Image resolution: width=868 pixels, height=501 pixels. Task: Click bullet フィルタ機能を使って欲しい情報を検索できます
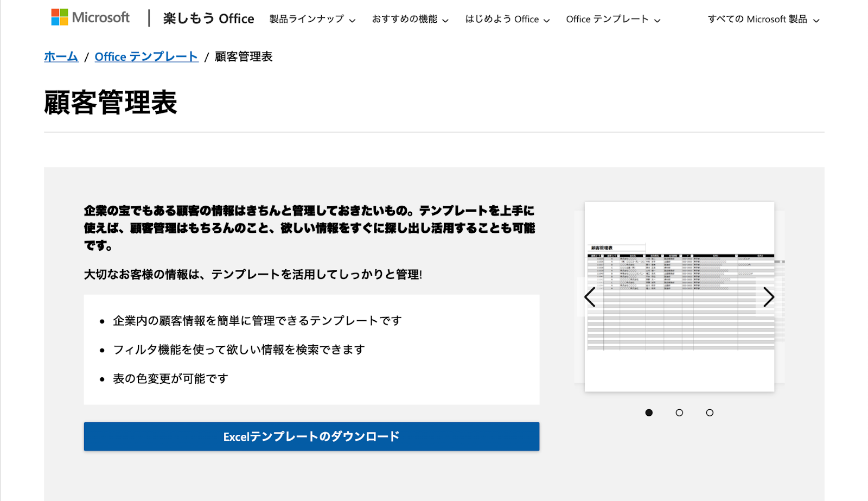click(x=239, y=350)
